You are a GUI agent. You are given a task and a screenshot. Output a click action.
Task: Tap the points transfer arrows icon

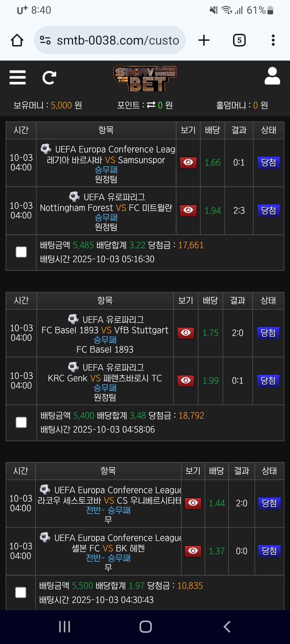tap(151, 105)
